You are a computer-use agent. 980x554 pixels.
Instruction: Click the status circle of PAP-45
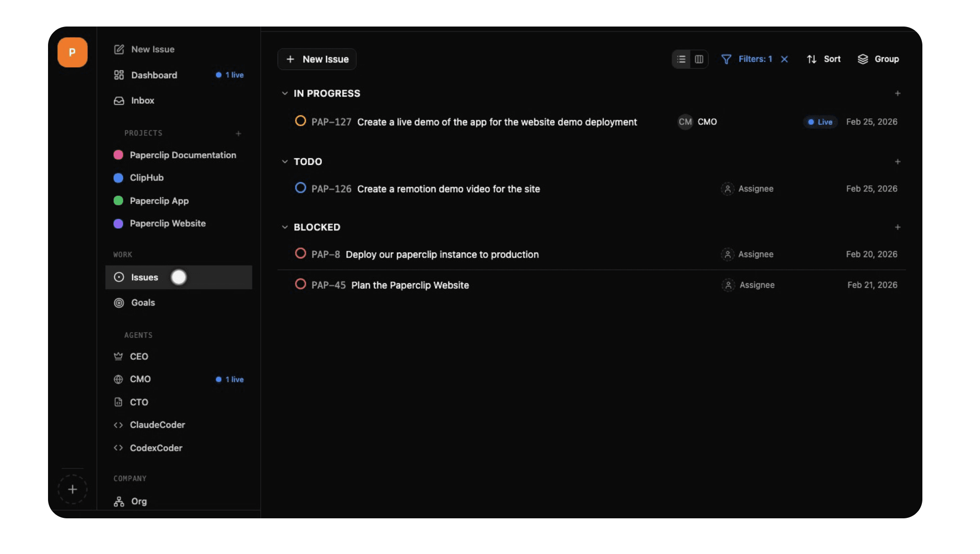[300, 284]
